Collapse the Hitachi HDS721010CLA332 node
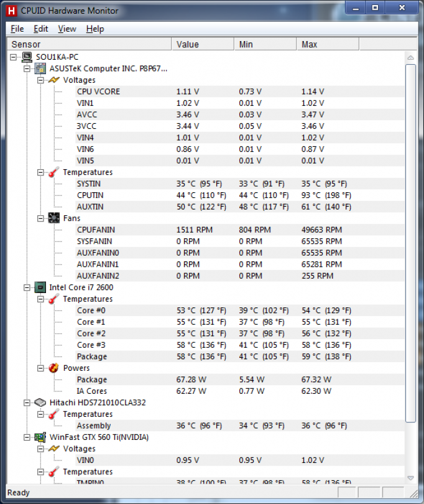The width and height of the screenshot is (424, 504). [27, 403]
